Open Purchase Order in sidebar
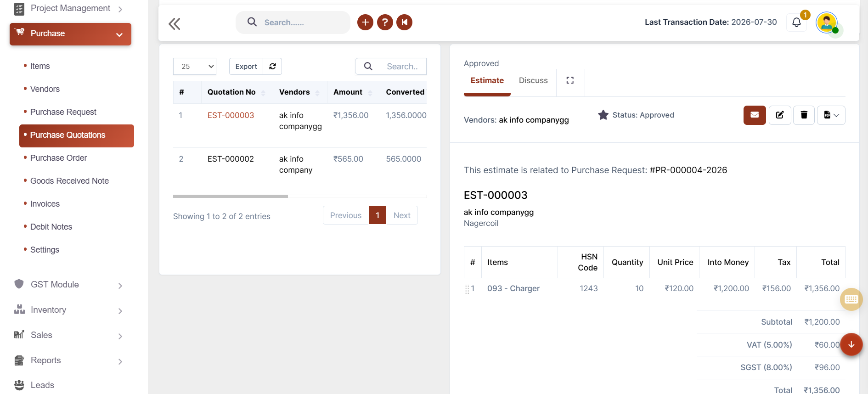 (58, 158)
